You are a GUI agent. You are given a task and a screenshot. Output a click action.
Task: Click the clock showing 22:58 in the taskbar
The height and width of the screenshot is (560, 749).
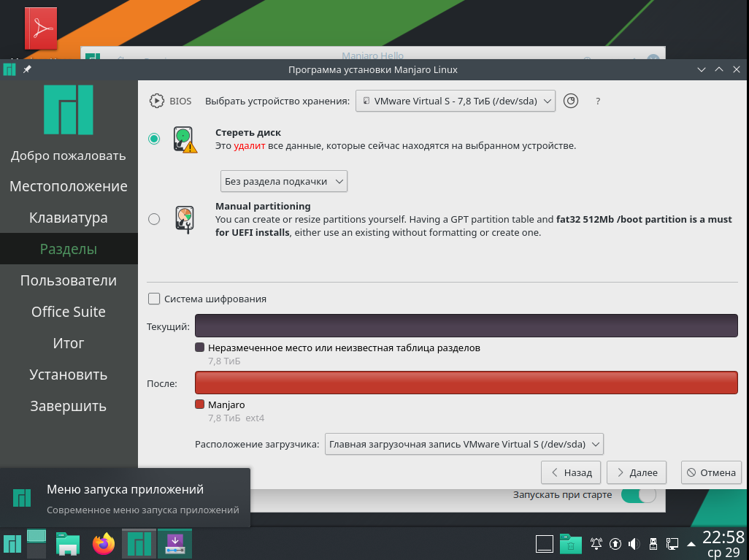(723, 537)
